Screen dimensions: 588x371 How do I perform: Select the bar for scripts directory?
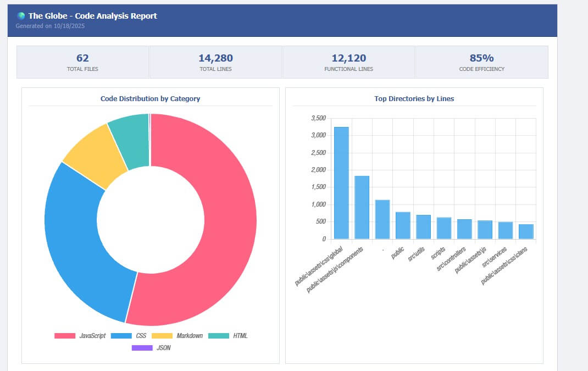click(x=443, y=228)
